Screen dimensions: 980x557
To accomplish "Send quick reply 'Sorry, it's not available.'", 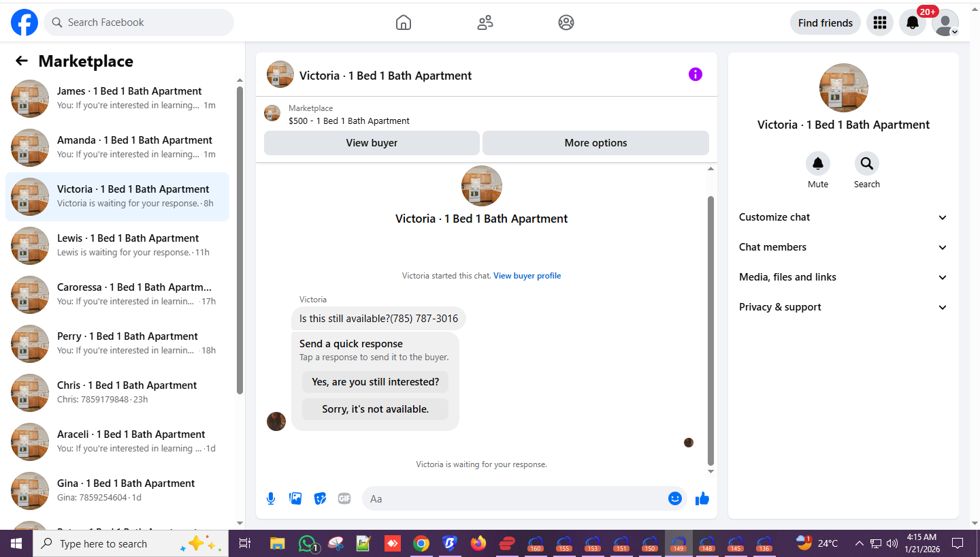I will tap(375, 409).
